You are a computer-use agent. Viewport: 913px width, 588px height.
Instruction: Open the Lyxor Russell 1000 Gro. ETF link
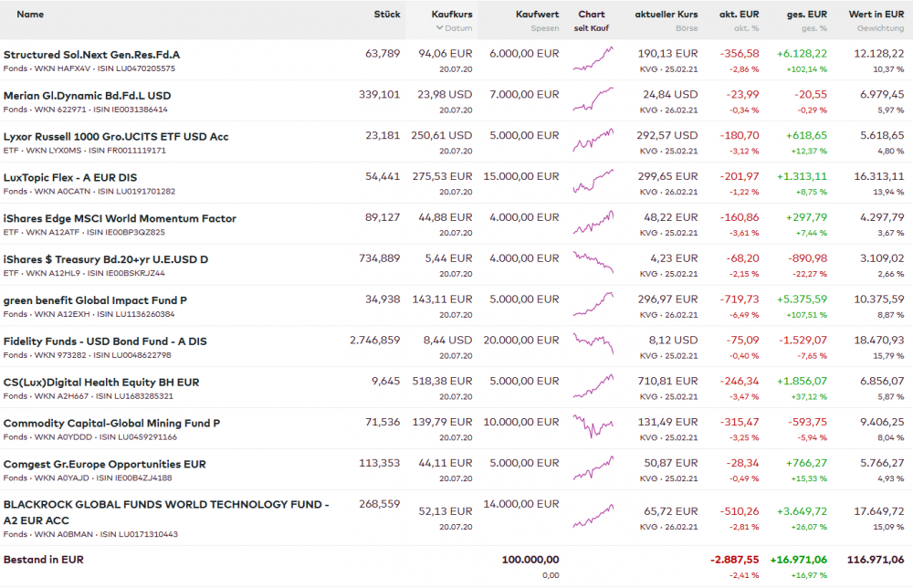(116, 136)
